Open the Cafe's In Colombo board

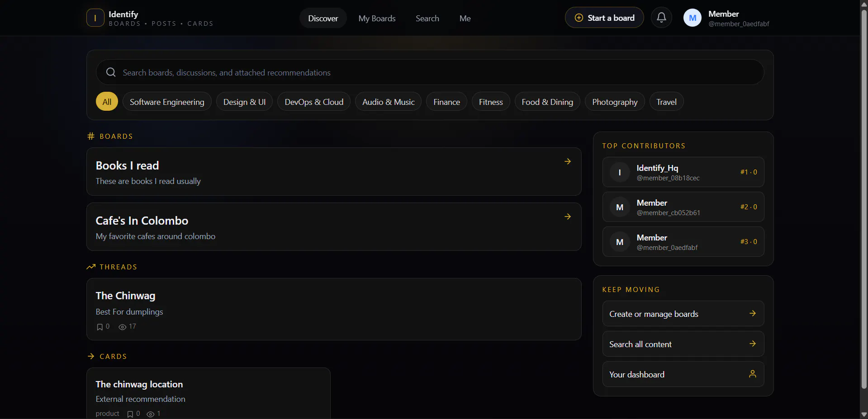tap(334, 226)
